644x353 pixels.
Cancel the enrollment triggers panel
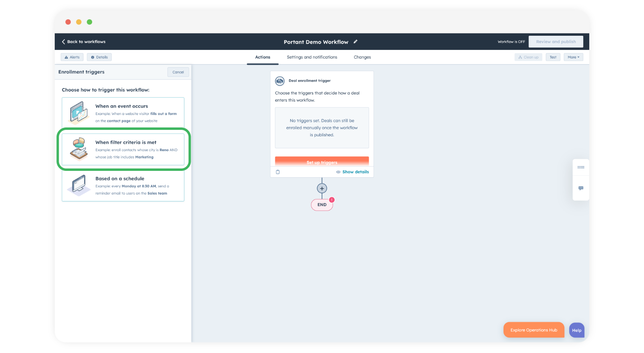tap(178, 72)
